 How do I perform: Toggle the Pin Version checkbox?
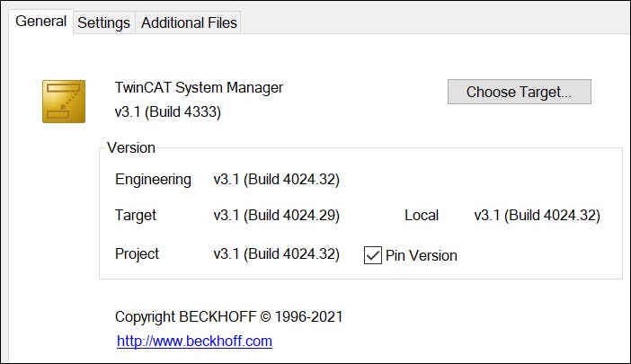(373, 255)
